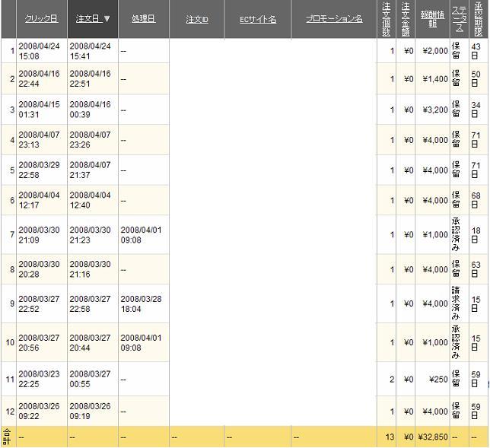The height and width of the screenshot is (448, 490).
Task: Select row 7 承認済み status cell
Action: (460, 234)
